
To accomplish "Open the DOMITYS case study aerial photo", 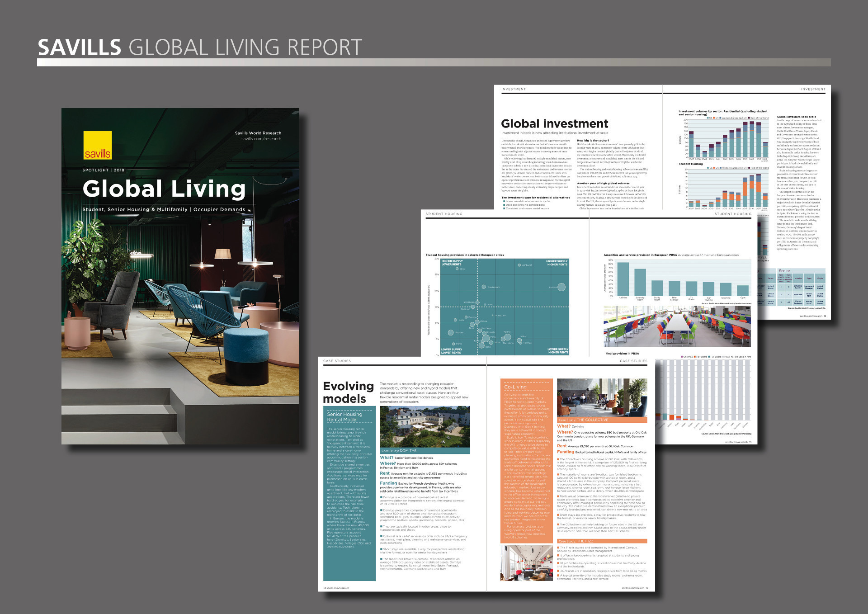I will (425, 427).
